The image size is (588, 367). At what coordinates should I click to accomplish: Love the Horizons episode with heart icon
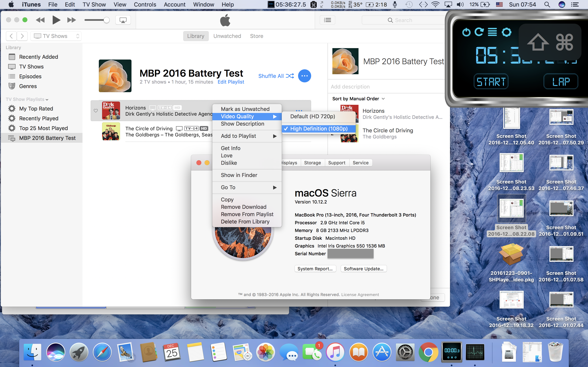(96, 111)
